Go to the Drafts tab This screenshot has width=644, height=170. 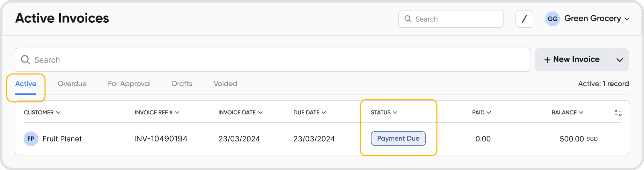coord(182,84)
